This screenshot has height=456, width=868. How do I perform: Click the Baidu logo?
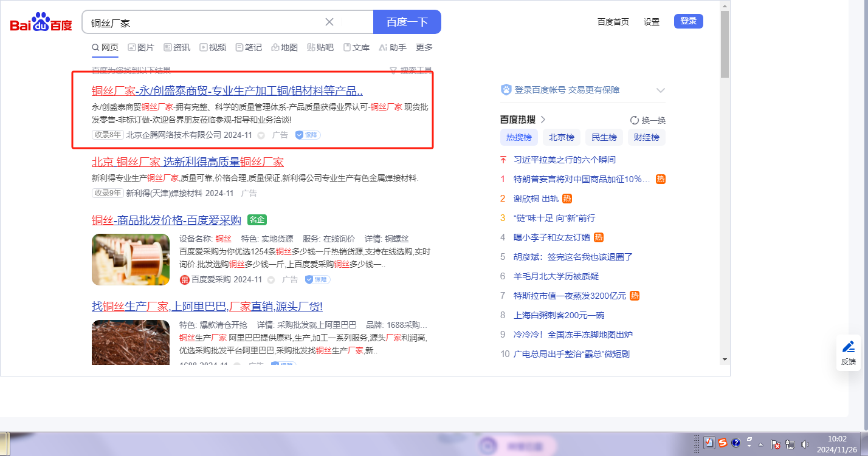pos(41,23)
